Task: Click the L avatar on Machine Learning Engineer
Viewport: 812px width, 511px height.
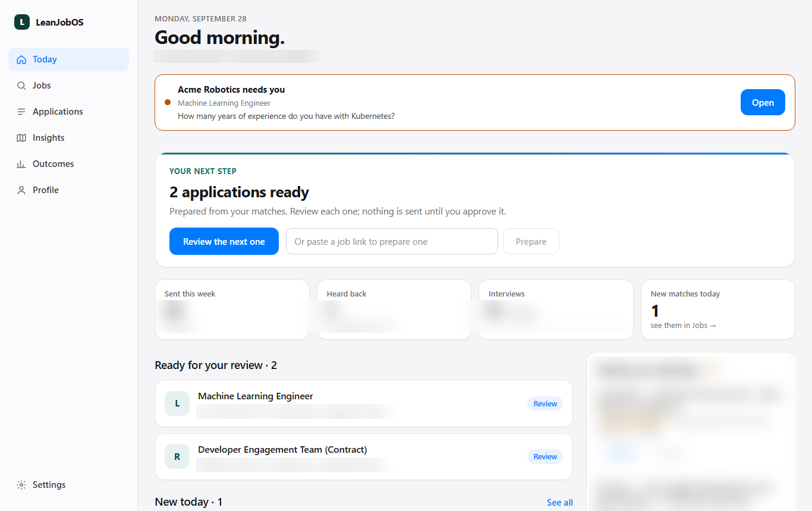Action: pos(177,403)
